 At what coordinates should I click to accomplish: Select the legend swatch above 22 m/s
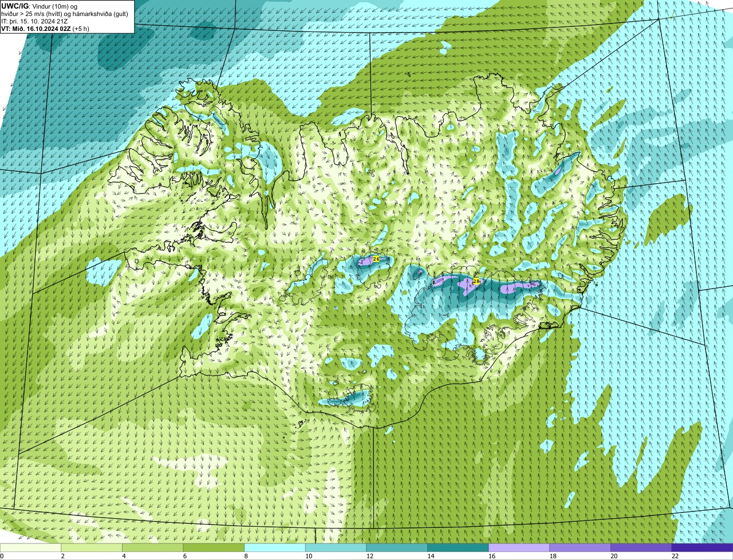tap(703, 547)
